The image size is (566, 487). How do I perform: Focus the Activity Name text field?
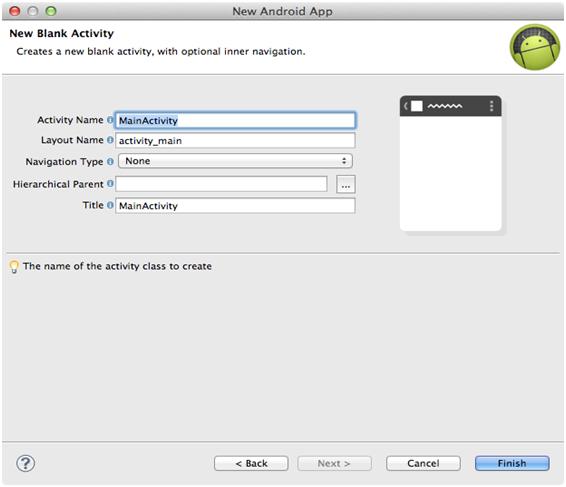click(235, 120)
